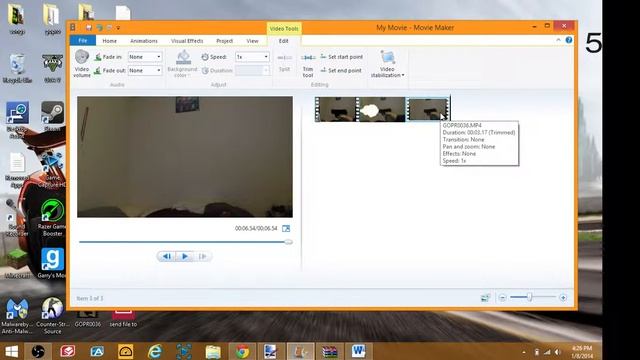
Task: Select the second clip in storyboard
Action: [x=381, y=109]
